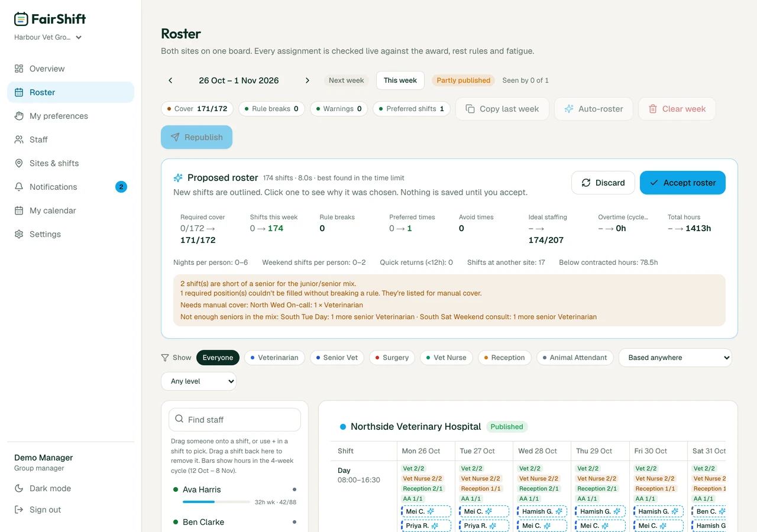The image size is (757, 532).
Task: Open the Based anywhere dropdown
Action: pyautogui.click(x=675, y=358)
